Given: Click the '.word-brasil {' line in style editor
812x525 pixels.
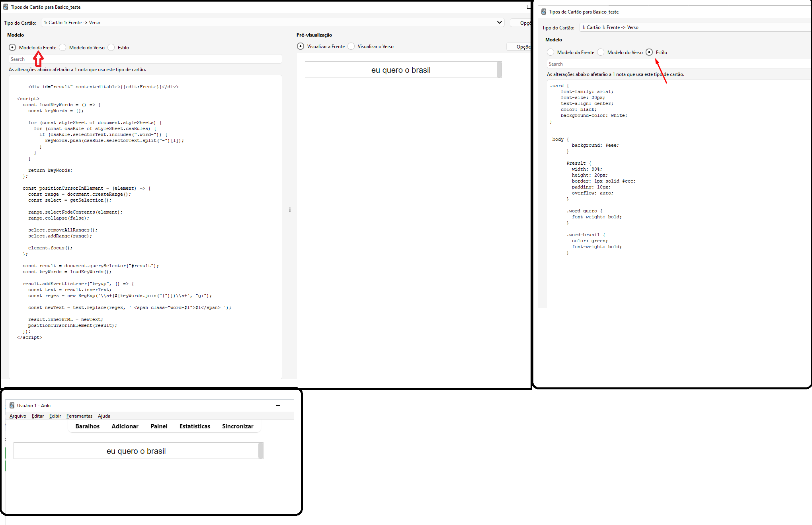Looking at the screenshot, I should [x=586, y=235].
